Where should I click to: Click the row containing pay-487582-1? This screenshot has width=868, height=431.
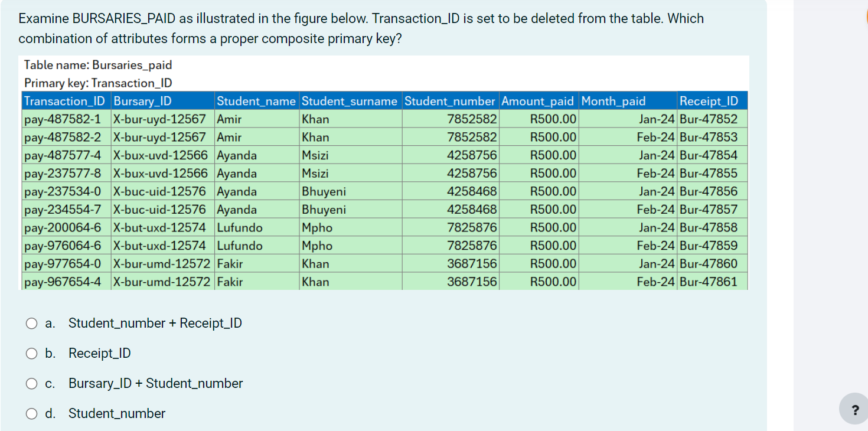tap(66, 119)
